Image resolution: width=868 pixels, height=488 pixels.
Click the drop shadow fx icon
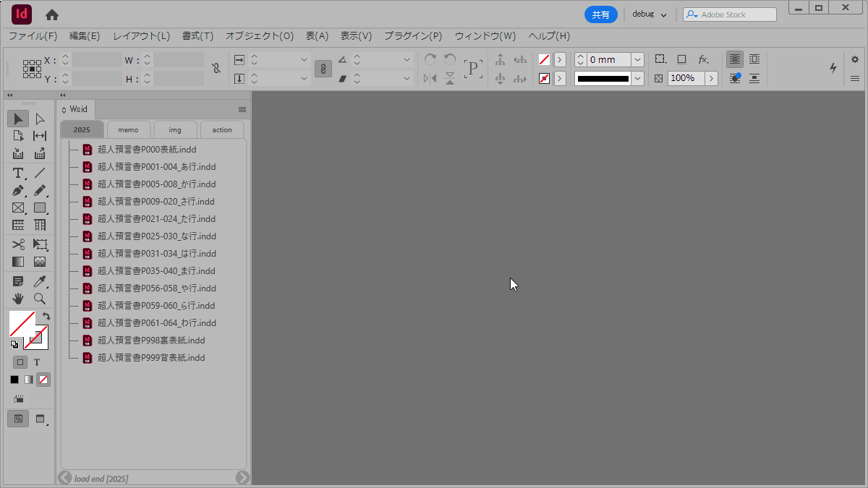click(702, 59)
